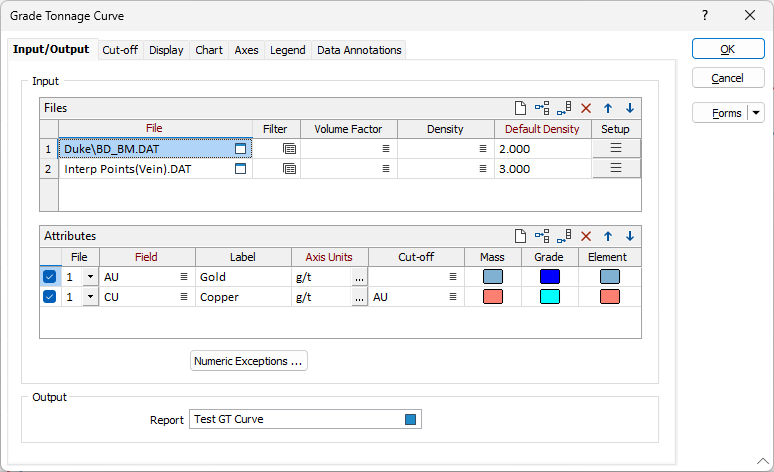This screenshot has width=774, height=472.
Task: Open filter icon for Duke\BD_BM.DAT row
Action: [289, 148]
